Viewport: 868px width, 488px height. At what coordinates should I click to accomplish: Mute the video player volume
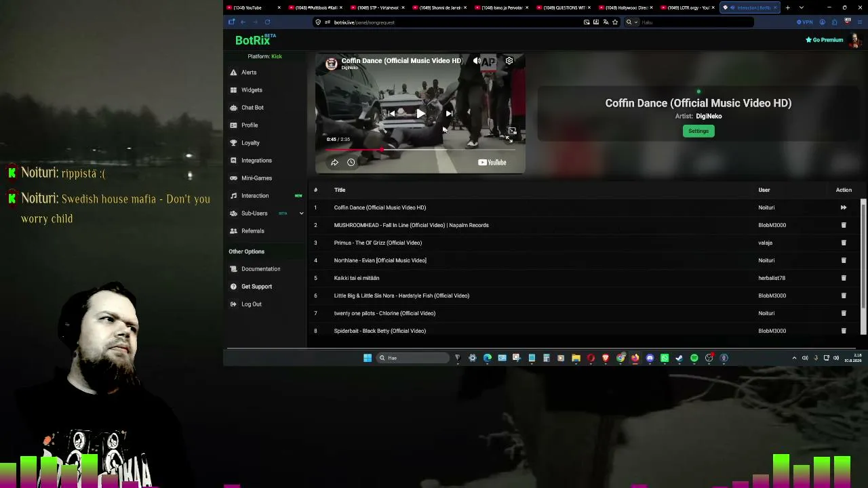click(477, 61)
